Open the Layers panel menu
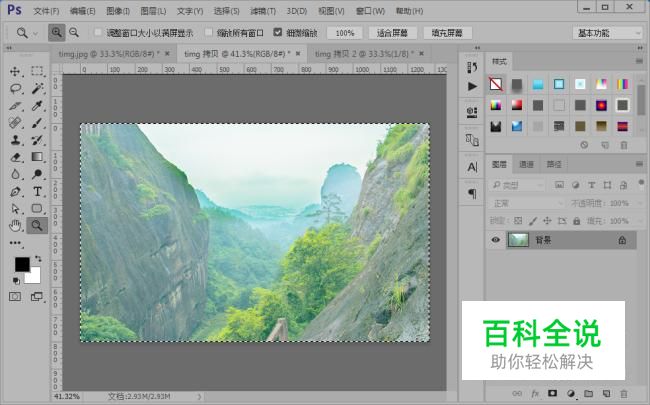The width and height of the screenshot is (650, 405). pyautogui.click(x=639, y=164)
